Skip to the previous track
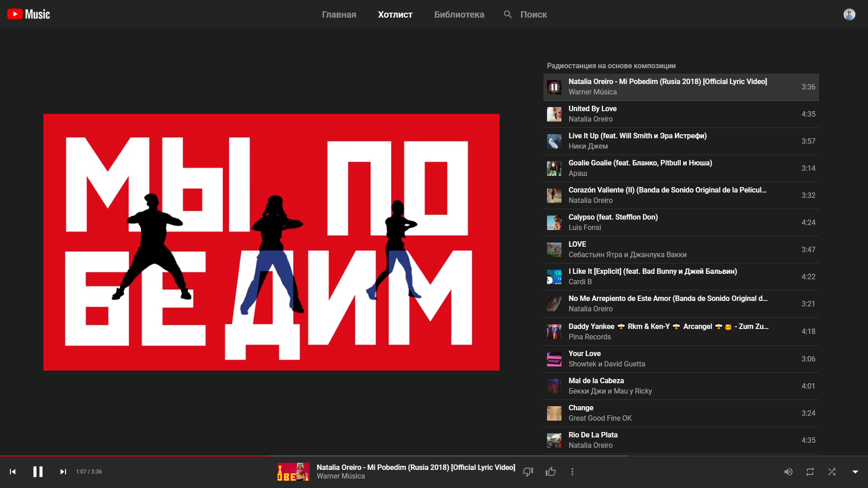Screen dimensions: 868x488 (13, 472)
